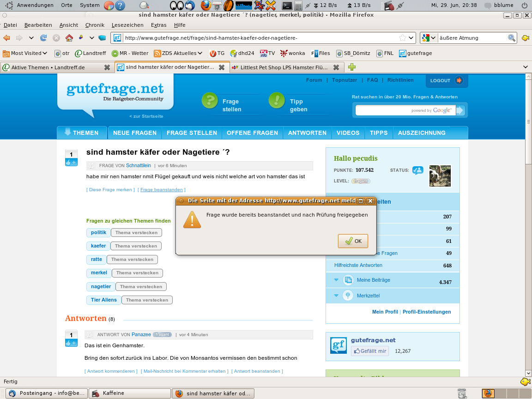Viewport: 532px width, 399px height.
Task: Switch to the Aktive Themen Landtreff.de tab
Action: tap(52, 67)
